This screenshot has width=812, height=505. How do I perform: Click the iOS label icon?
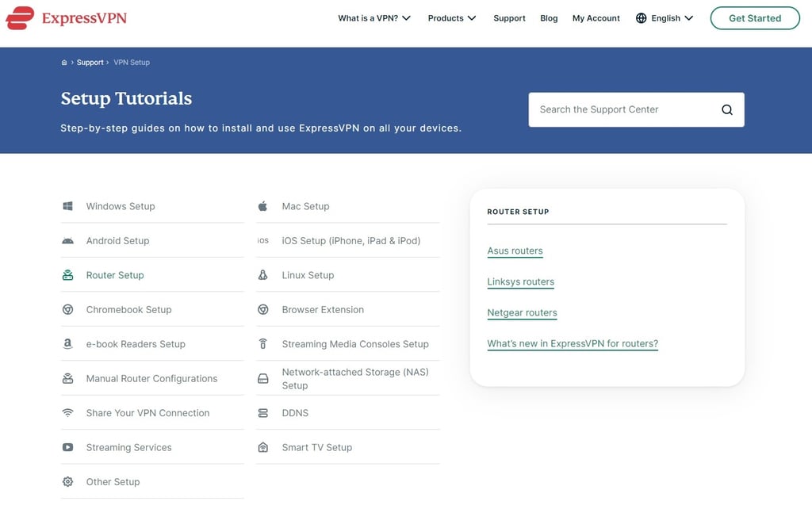pyautogui.click(x=263, y=240)
